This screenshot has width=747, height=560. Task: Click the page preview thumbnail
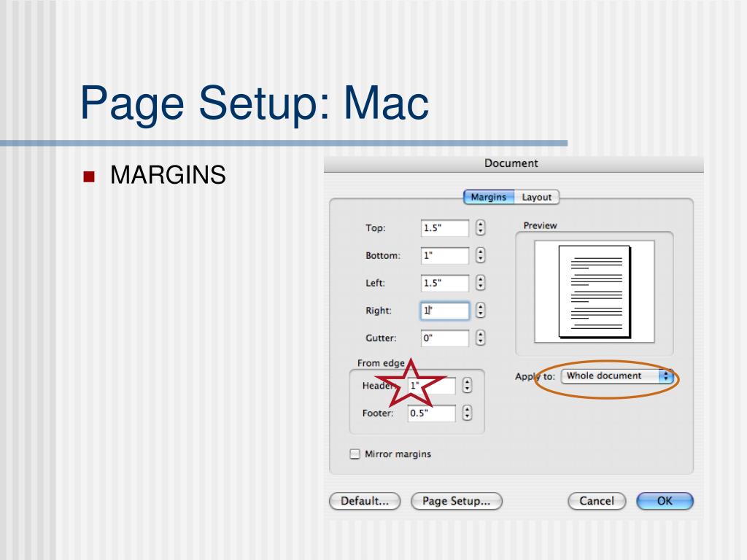pyautogui.click(x=595, y=292)
